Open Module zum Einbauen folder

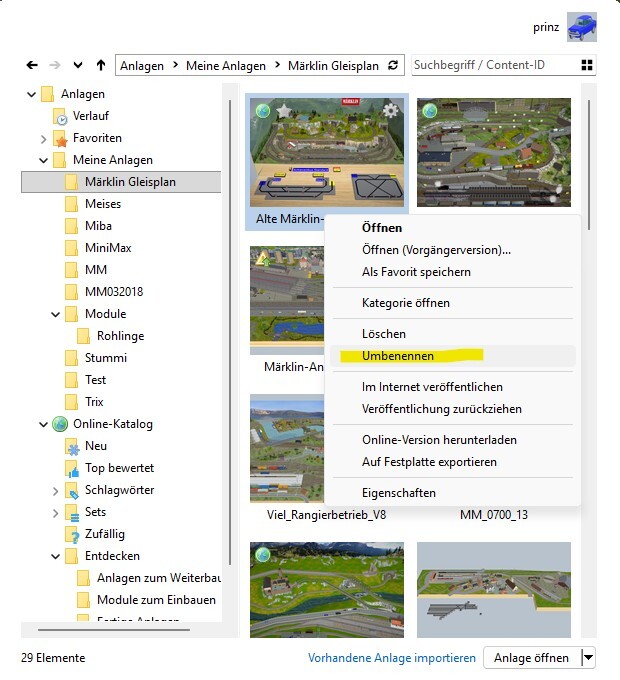click(156, 600)
